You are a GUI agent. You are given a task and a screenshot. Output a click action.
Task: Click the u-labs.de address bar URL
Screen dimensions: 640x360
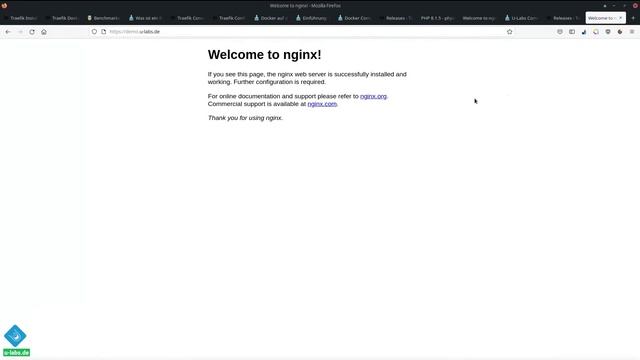click(135, 31)
